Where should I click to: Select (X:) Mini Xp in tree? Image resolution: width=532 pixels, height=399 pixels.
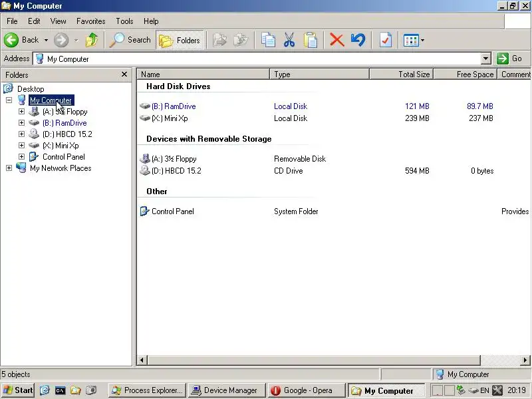[x=61, y=146]
